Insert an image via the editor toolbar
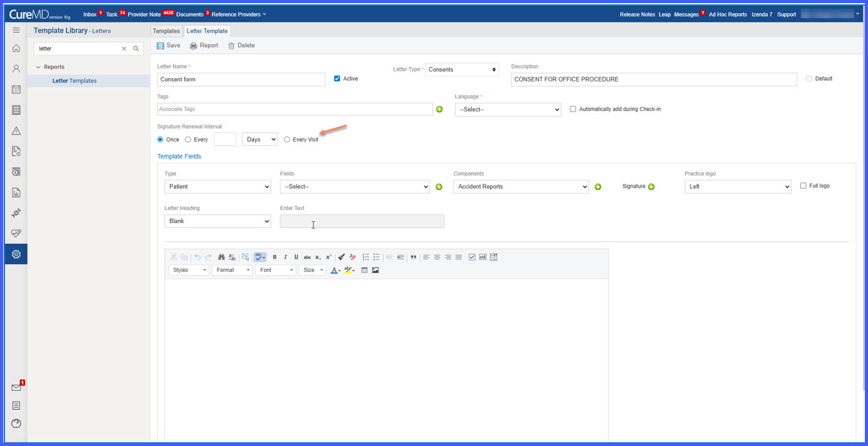The width and height of the screenshot is (868, 446). (375, 270)
